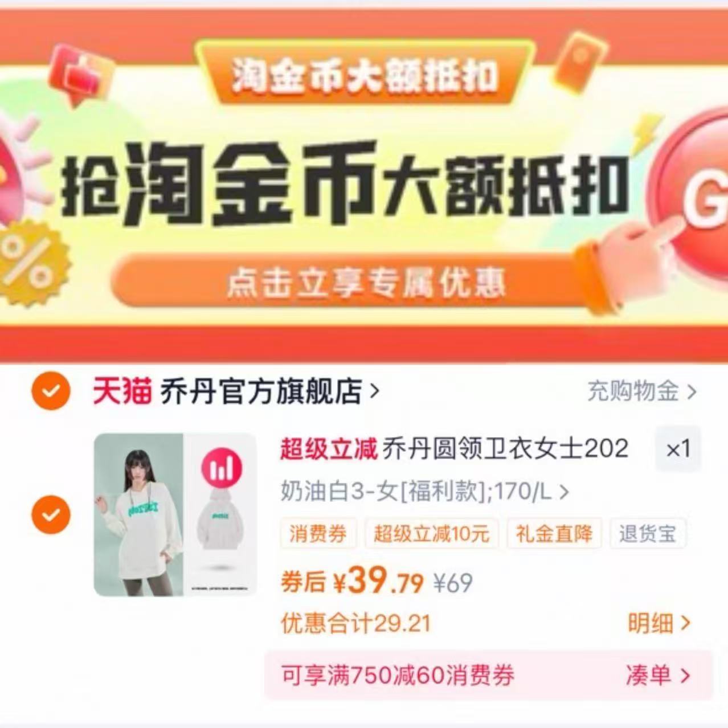Open the 乔丹官方旗舰店 store page
The image size is (728, 728).
coord(269,391)
